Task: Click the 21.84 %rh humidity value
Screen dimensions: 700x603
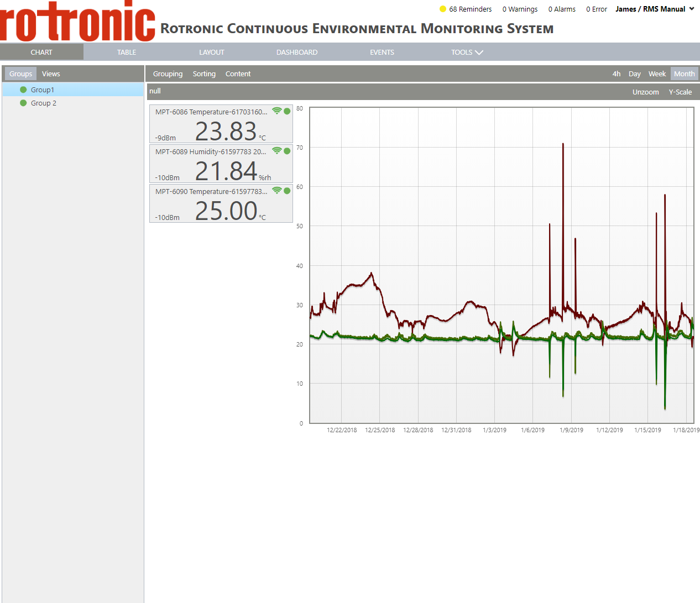Action: [x=226, y=171]
